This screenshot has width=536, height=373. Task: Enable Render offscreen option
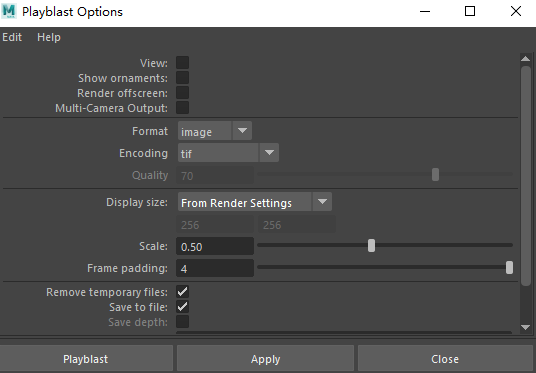pos(183,93)
